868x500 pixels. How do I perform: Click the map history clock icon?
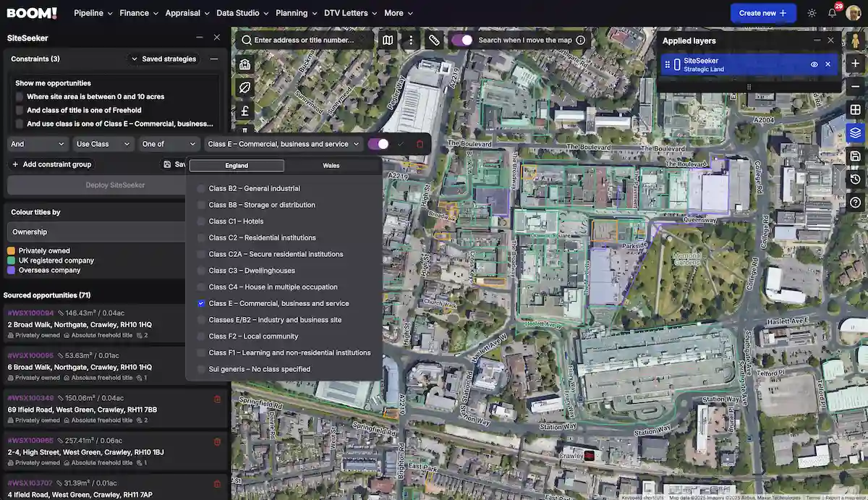click(855, 179)
